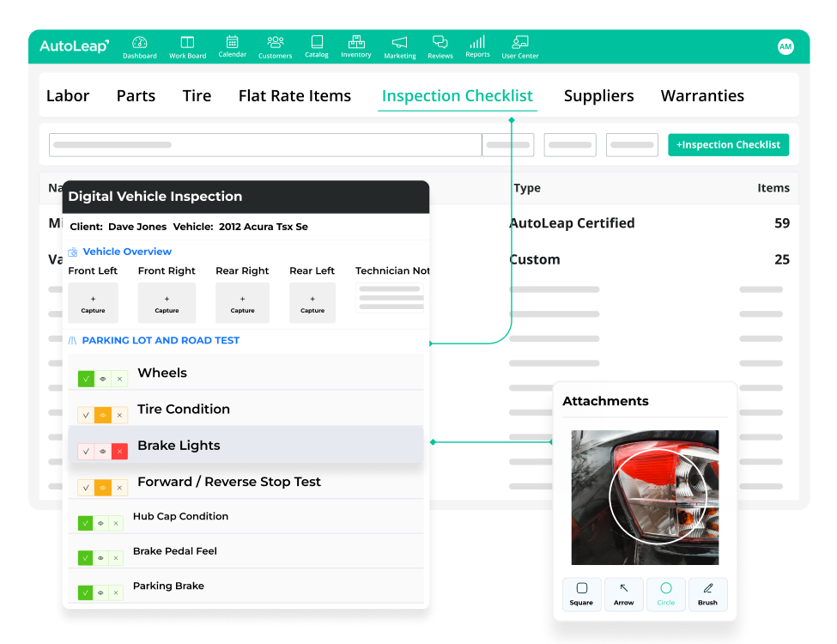The width and height of the screenshot is (837, 644).
Task: Select the Brush annotation tool
Action: point(708,594)
